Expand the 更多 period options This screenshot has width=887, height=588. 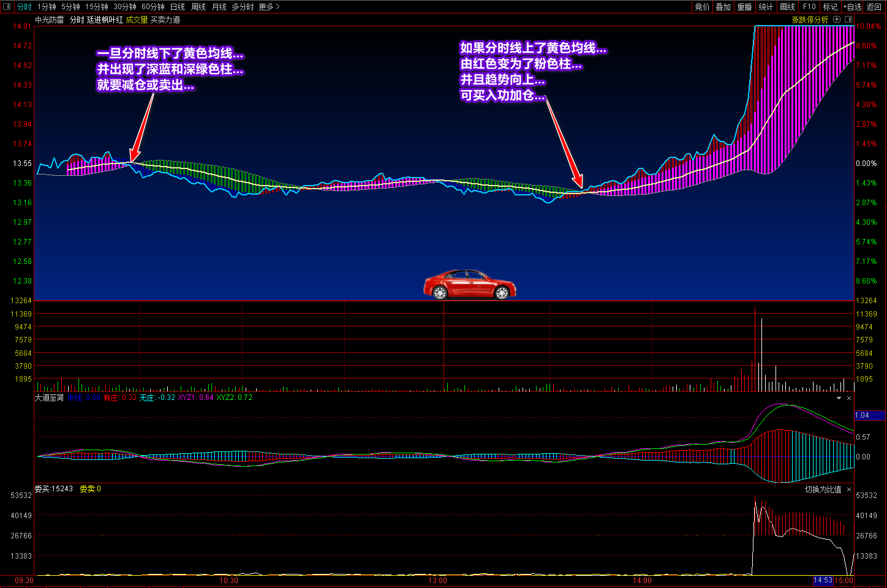tap(268, 7)
